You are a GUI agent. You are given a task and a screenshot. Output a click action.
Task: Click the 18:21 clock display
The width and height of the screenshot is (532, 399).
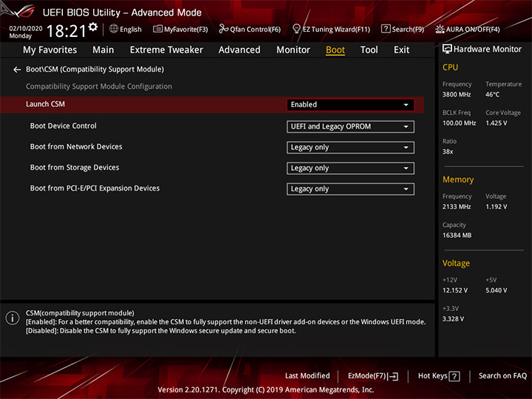66,31
